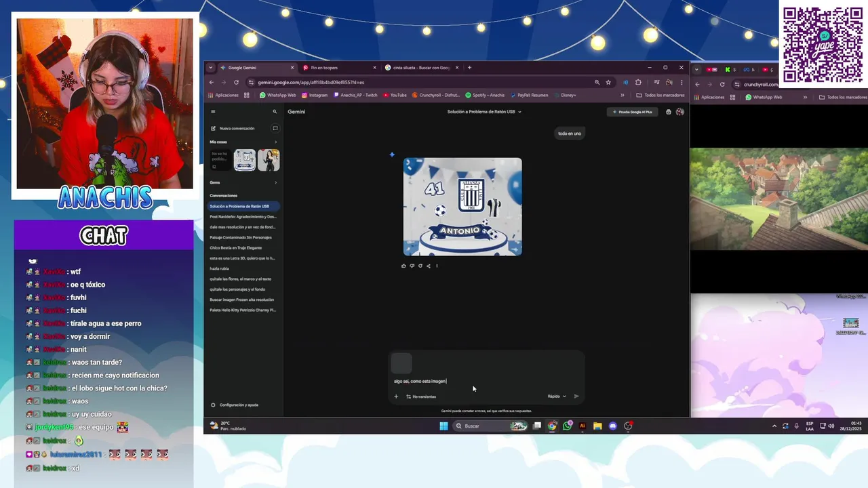Open the Herramientas tools menu

click(x=421, y=396)
